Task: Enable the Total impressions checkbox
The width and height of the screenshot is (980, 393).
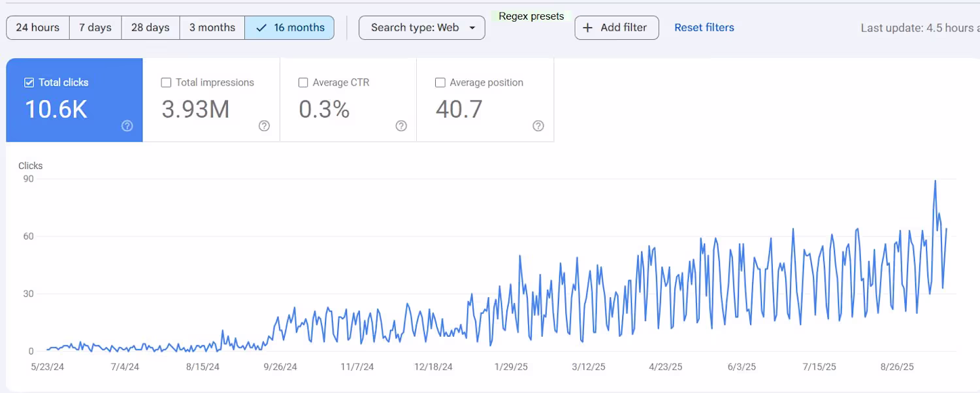Action: pyautogui.click(x=166, y=83)
